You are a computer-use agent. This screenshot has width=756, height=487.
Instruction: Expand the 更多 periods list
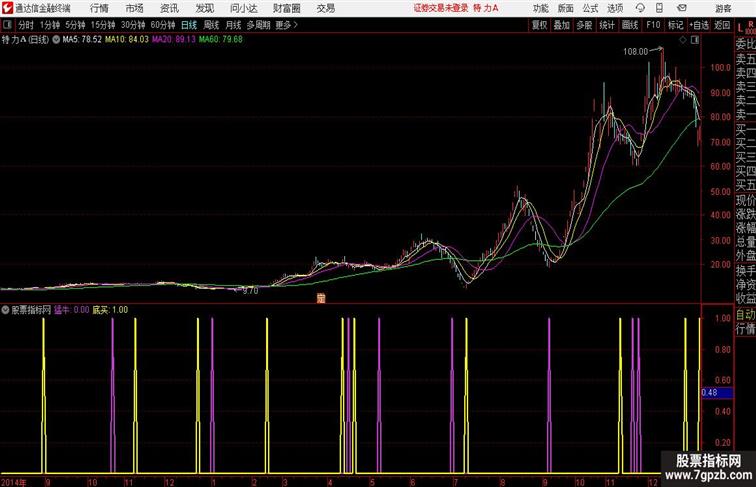[286, 25]
